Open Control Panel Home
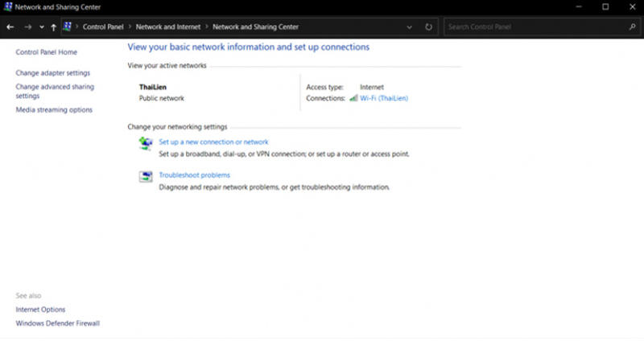The height and width of the screenshot is (341, 644). click(47, 52)
